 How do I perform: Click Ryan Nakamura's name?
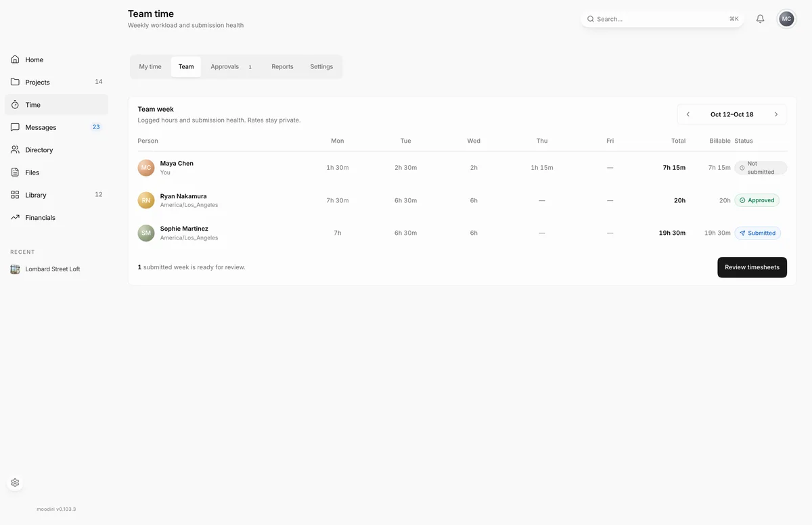tap(183, 196)
